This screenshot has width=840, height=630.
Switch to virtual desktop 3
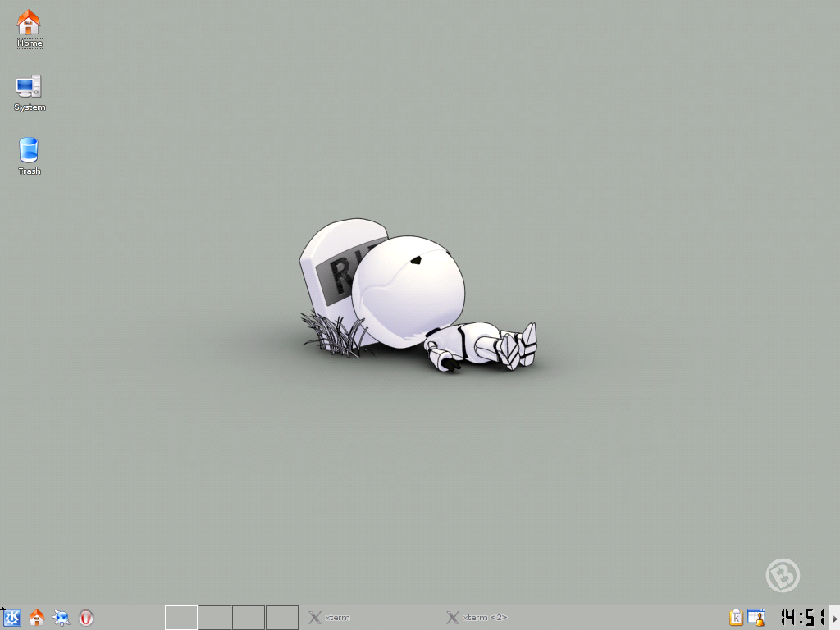tap(249, 618)
